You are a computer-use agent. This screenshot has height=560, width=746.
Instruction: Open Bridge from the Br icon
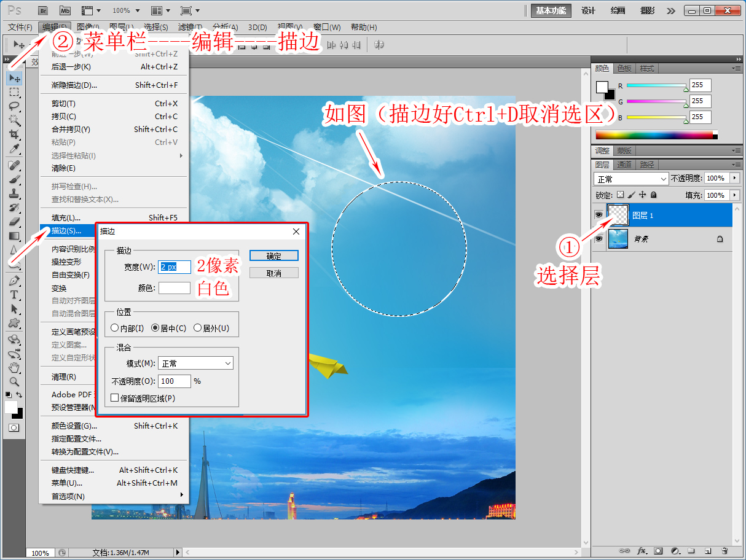pos(43,10)
